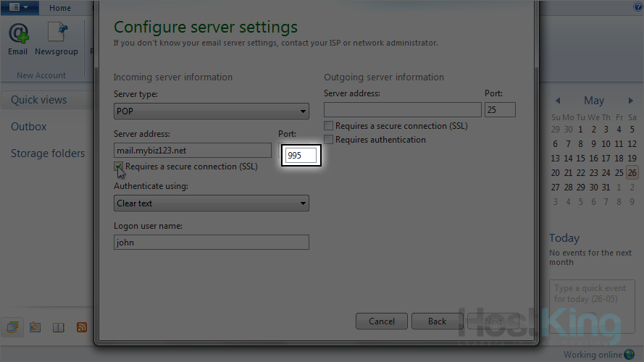Expand the Authenticate using Clear text dropdown
Screen dimensions: 644x362
[211, 203]
